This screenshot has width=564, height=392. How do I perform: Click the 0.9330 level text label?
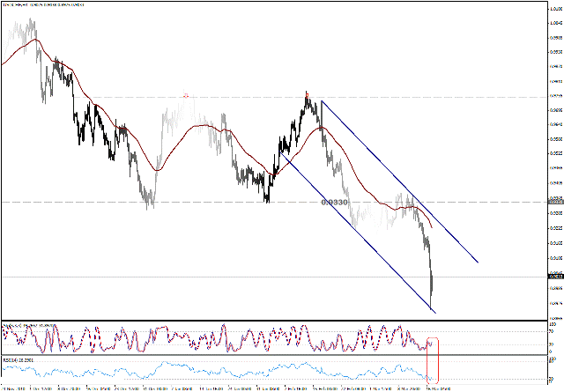(x=333, y=202)
